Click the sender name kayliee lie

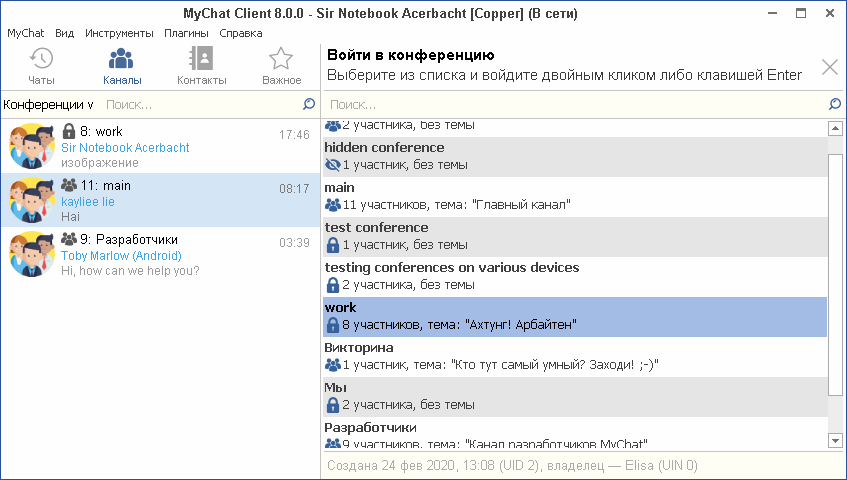click(88, 202)
